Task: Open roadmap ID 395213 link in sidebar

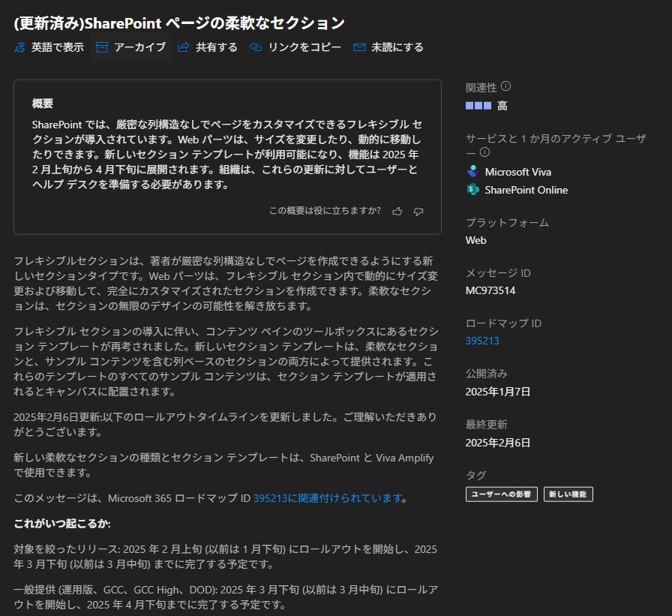Action: click(482, 341)
